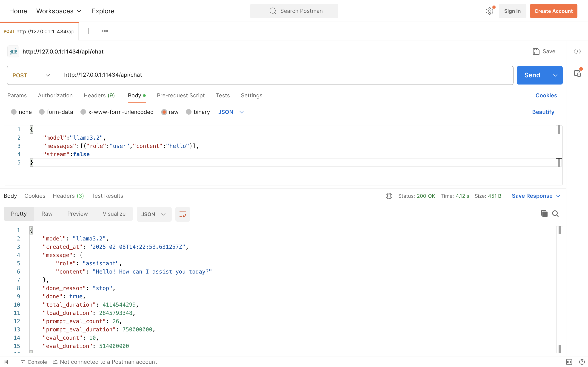Open Explore in top navigation
This screenshot has height=367, width=588.
103,11
